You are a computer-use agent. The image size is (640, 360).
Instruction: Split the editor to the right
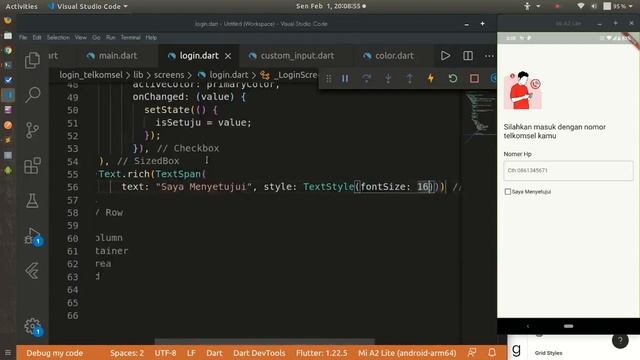(x=468, y=56)
